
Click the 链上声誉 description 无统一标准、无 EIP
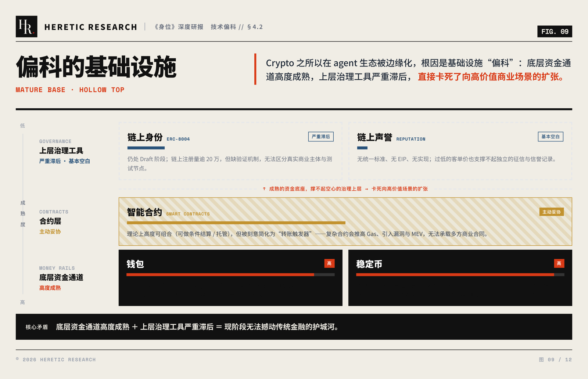457,159
